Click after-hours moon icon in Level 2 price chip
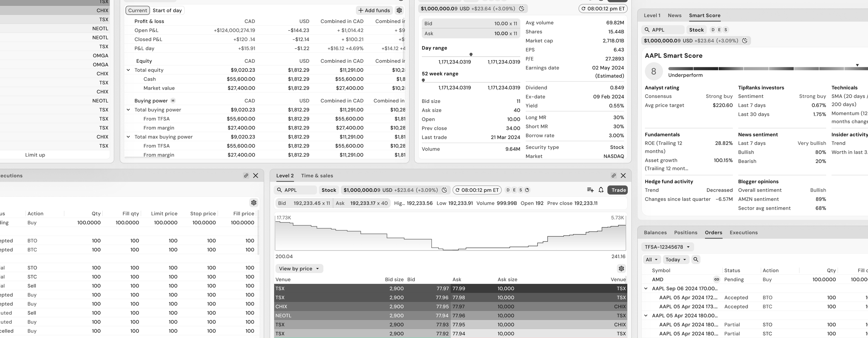This screenshot has width=868, height=338. 444,190
